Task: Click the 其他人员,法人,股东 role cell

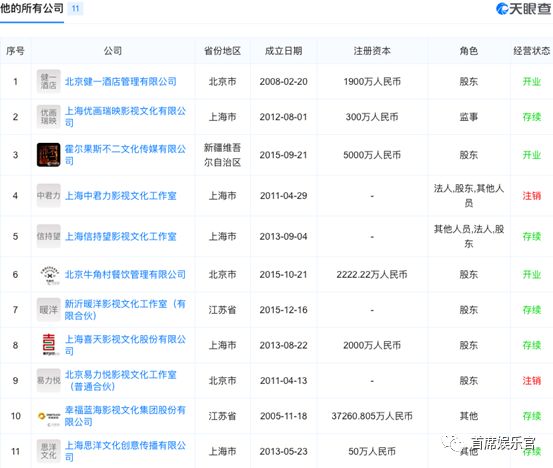Action: [x=469, y=237]
